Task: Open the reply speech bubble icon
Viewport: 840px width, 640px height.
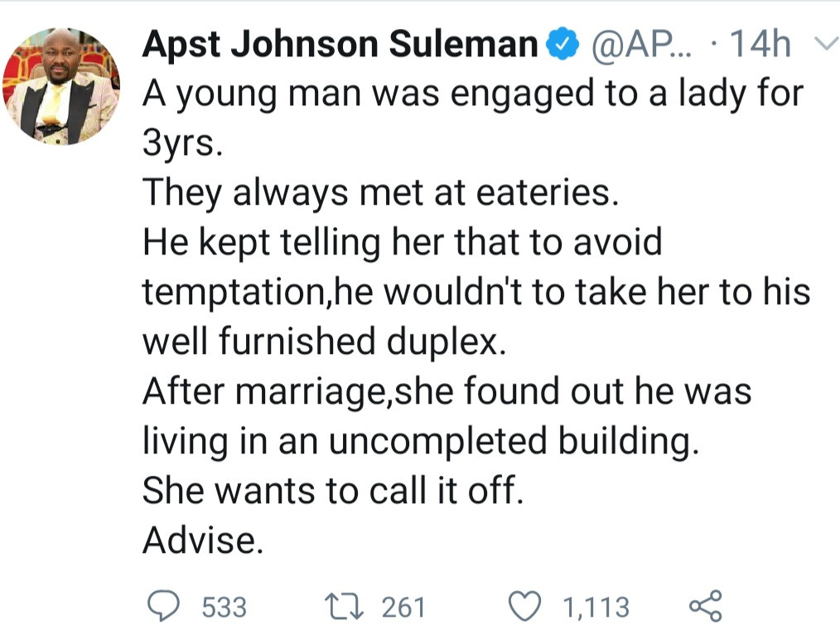Action: [163, 606]
